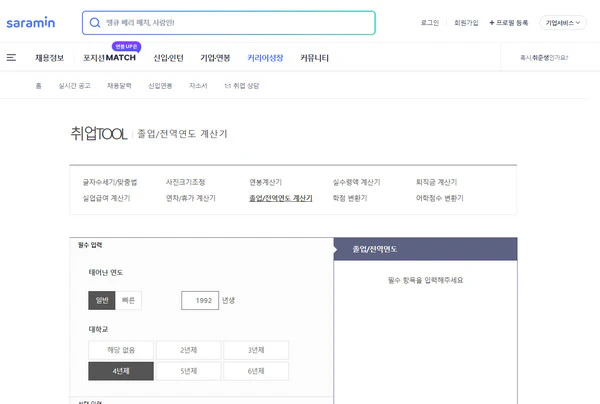The width and height of the screenshot is (600, 404).
Task: Click the 회원가입 link
Action: click(x=466, y=22)
